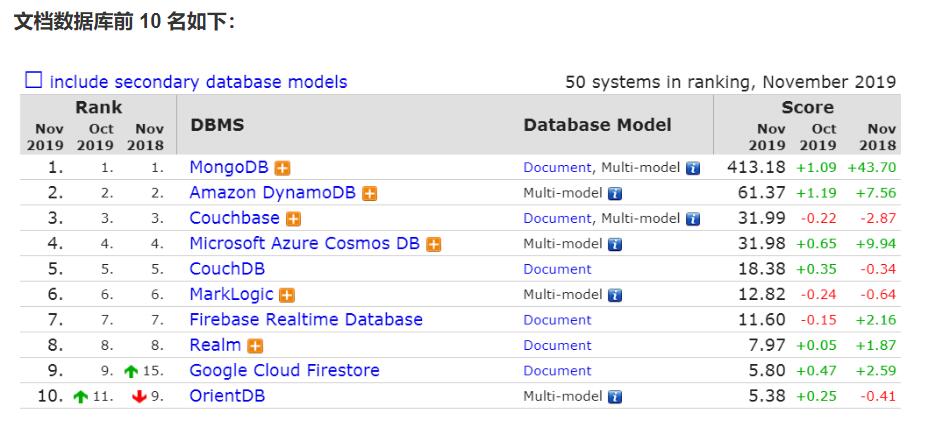
Task: Click Document model link in Couchbase row
Action: click(557, 219)
